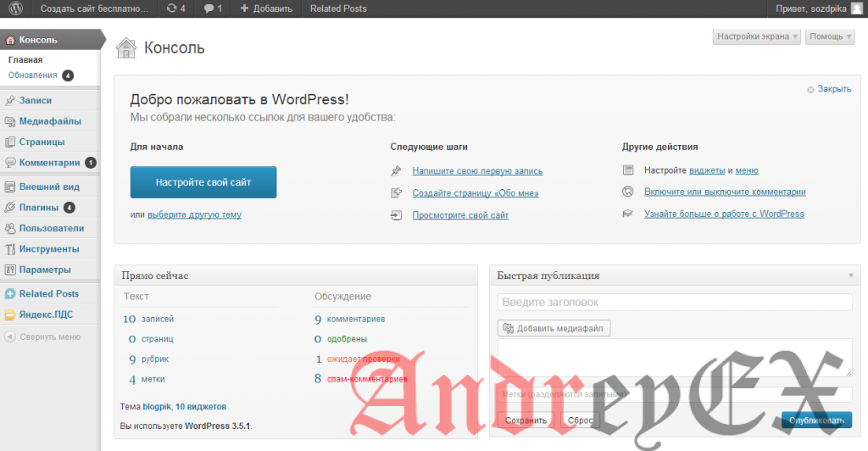This screenshot has height=451, width=868.
Task: Open Создать сайт бесплатно site title link
Action: (94, 8)
